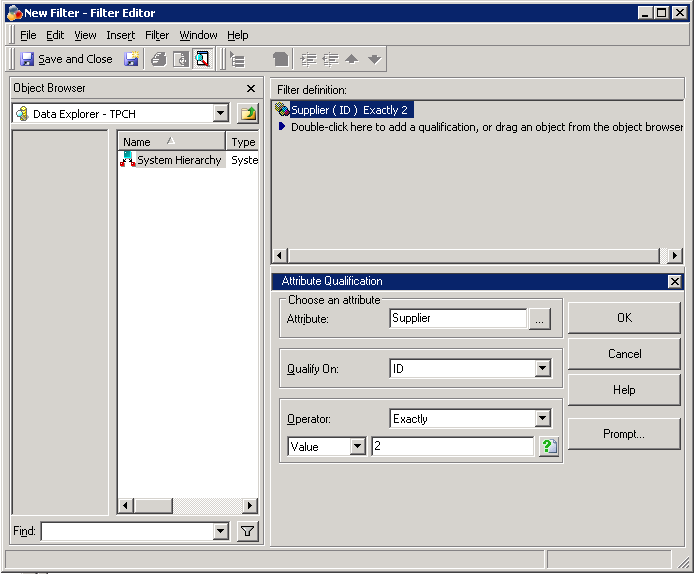697x574 pixels.
Task: Click the Save and New icon
Action: click(131, 59)
